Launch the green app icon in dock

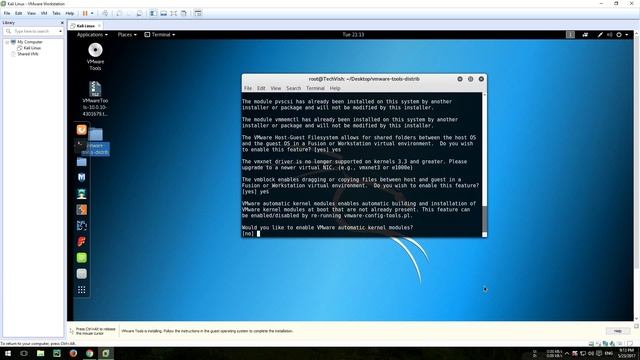click(82, 258)
